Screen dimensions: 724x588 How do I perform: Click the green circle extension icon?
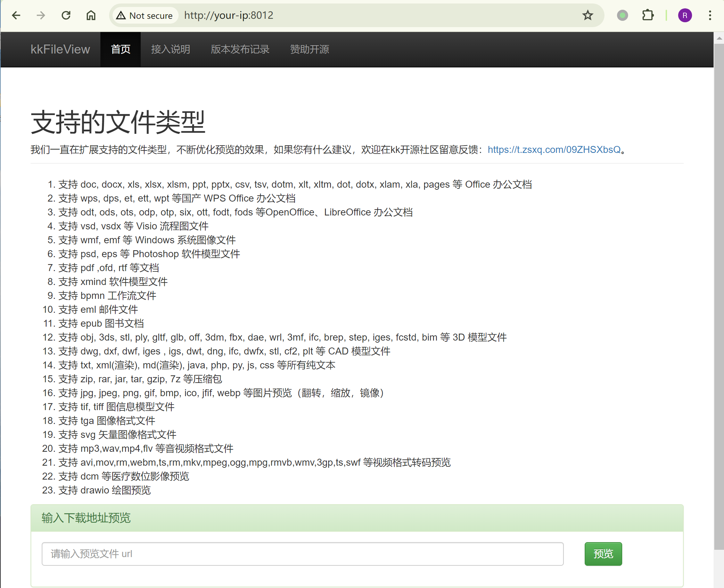622,15
